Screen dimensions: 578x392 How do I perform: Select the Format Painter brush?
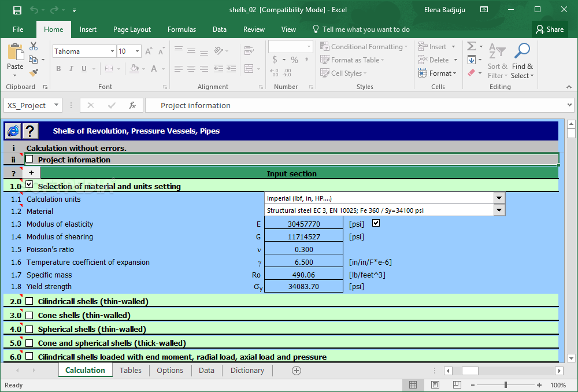pyautogui.click(x=34, y=73)
